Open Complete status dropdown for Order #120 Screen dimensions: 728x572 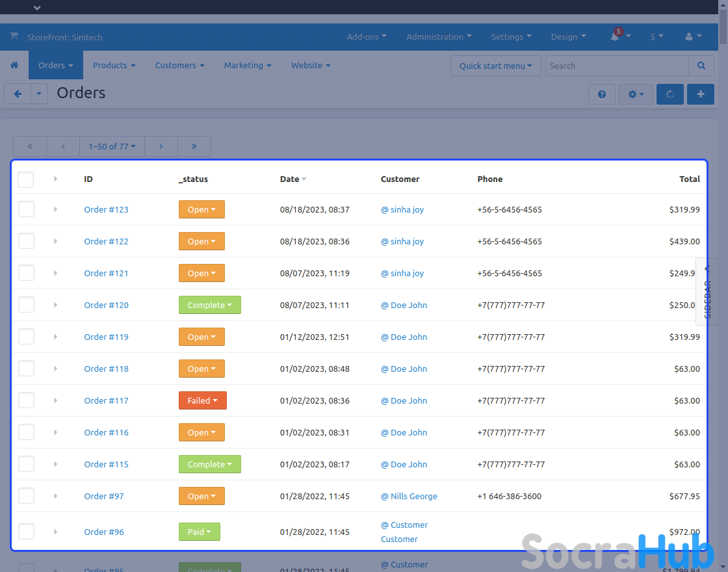[x=209, y=305]
